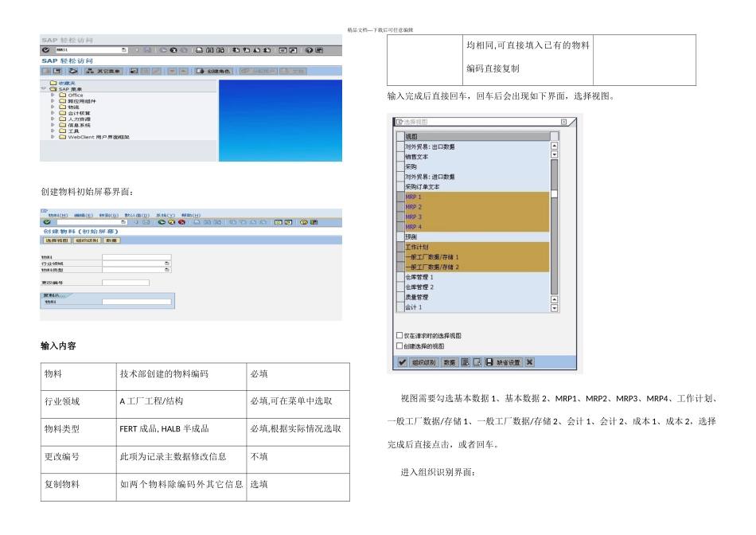This screenshot has height=535, width=756.
Task: Click the Find Next binoculars icon in Easy Access toolbar
Action: pyautogui.click(x=220, y=50)
